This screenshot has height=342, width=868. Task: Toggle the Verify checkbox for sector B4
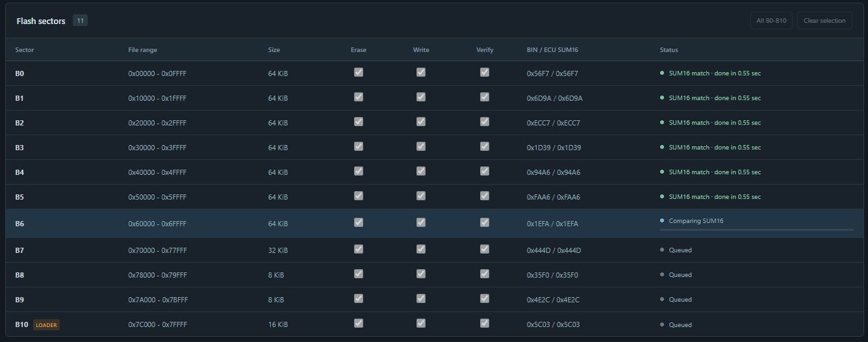(x=485, y=171)
